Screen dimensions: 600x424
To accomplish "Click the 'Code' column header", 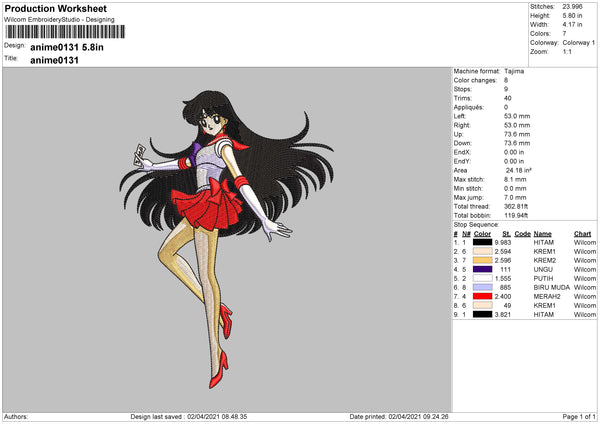I will point(522,234).
